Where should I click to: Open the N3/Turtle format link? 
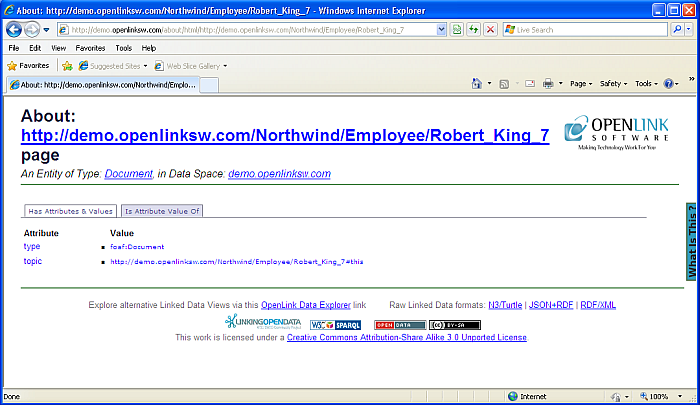505,305
